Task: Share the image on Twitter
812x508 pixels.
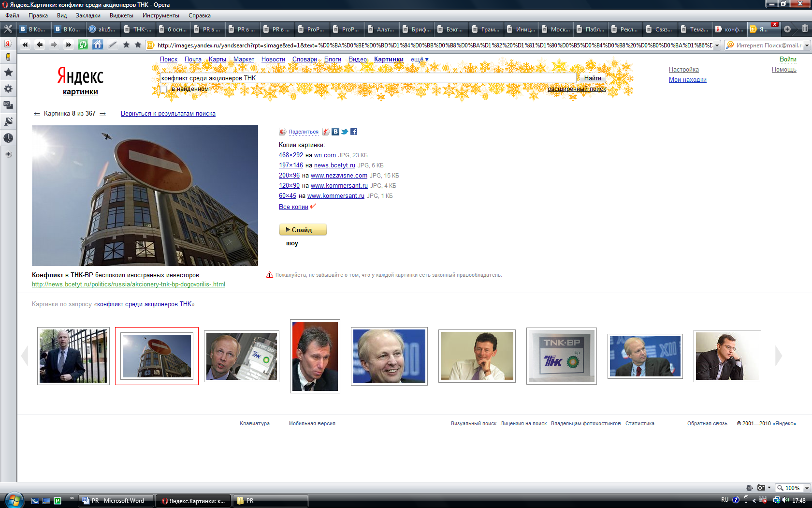Action: coord(345,132)
